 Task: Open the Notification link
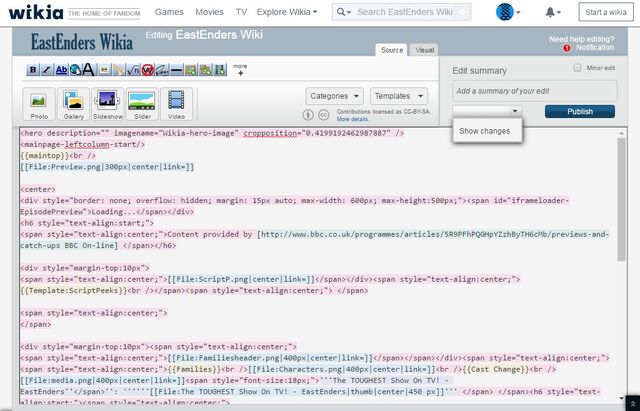[x=595, y=47]
